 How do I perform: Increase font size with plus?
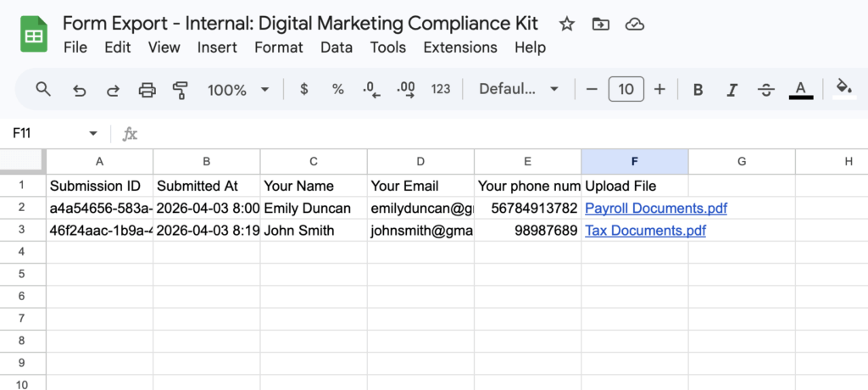[659, 89]
